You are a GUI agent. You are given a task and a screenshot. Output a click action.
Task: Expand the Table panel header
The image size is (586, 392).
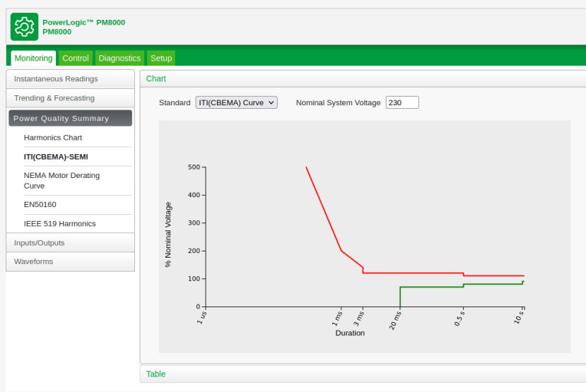(363, 374)
